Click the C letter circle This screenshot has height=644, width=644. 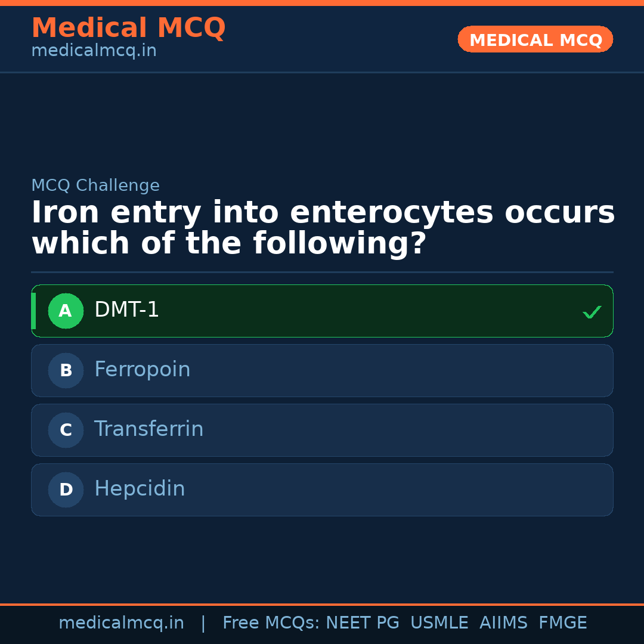point(66,430)
